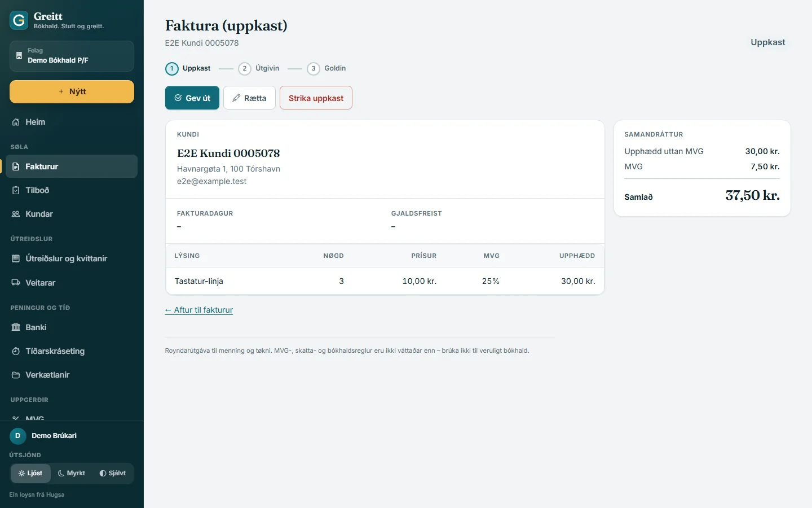The height and width of the screenshot is (508, 812).
Task: Select the Ljóst light theme
Action: pos(30,473)
